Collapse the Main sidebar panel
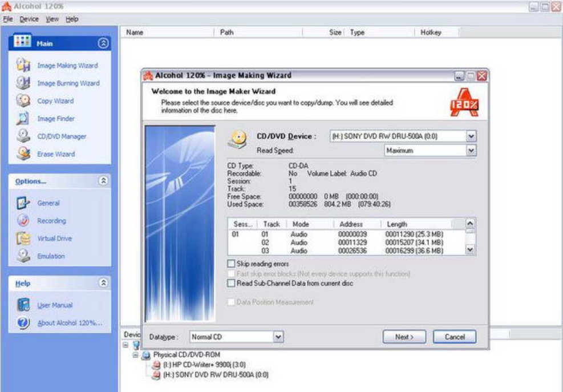Image resolution: width=563 pixels, height=392 pixels. coord(103,43)
